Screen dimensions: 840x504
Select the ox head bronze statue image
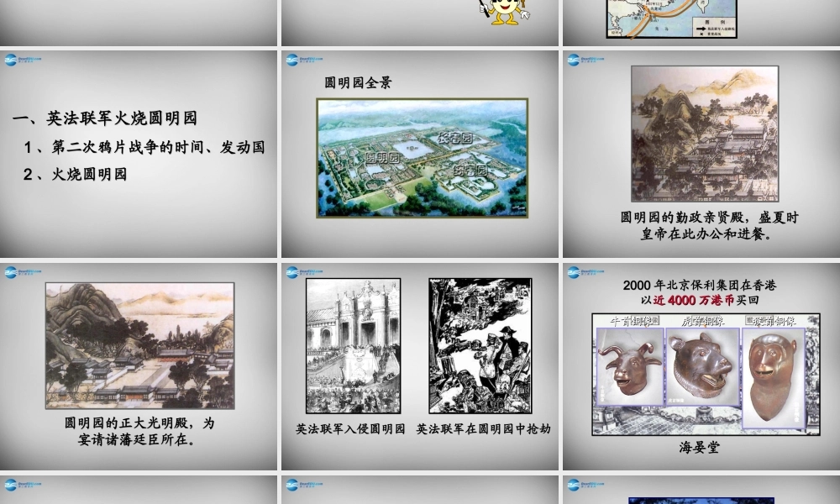tap(630, 367)
